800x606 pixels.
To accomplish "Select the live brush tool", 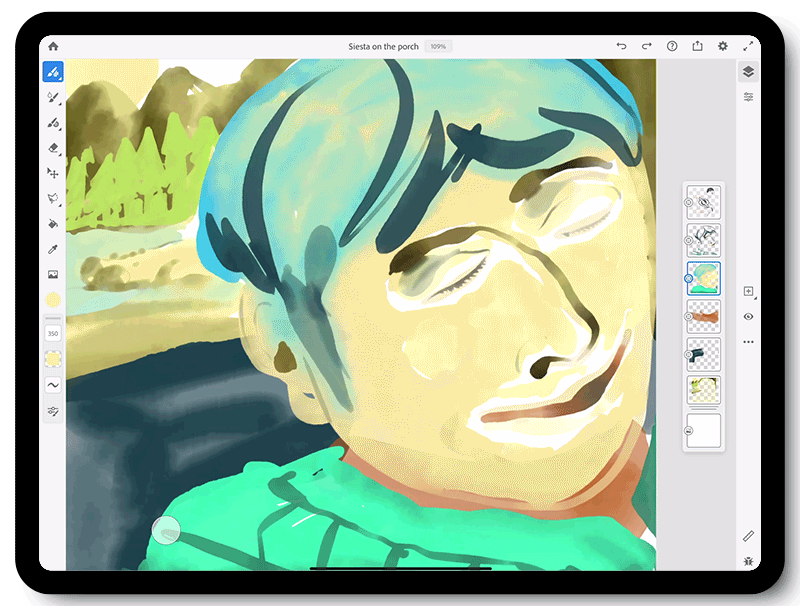I will pyautogui.click(x=53, y=98).
